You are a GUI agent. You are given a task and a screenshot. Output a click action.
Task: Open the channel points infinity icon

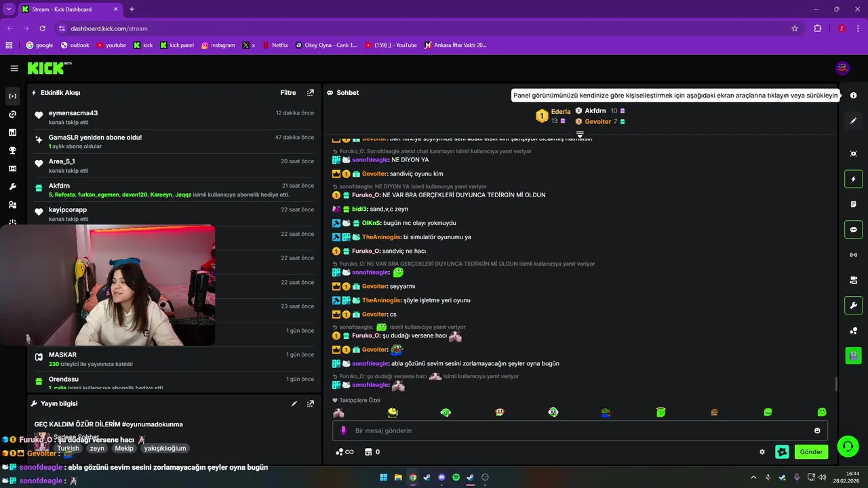tap(345, 452)
